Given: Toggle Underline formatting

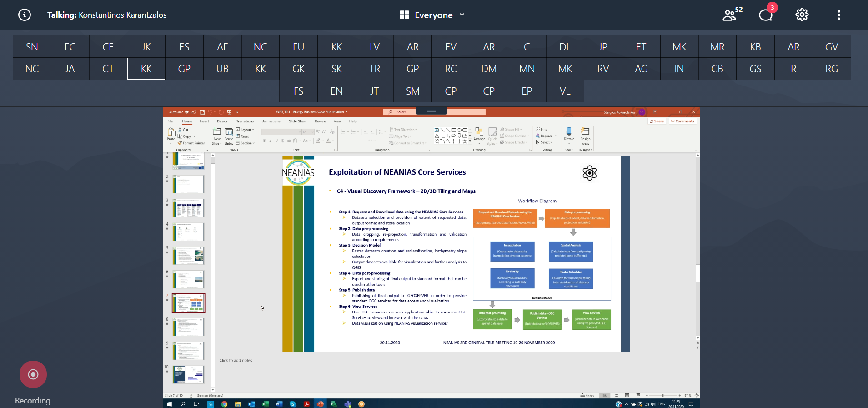Looking at the screenshot, I should point(276,141).
